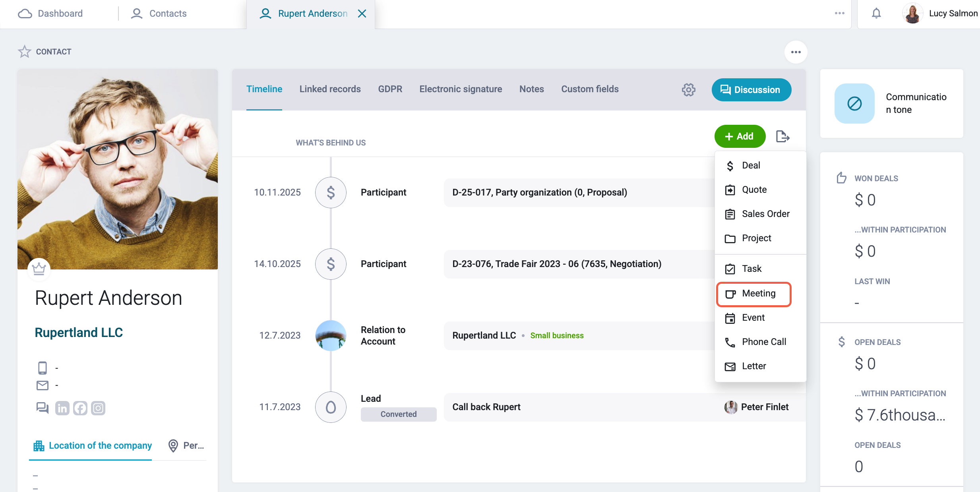Click the crown badge under photo
980x492 pixels.
tap(39, 269)
